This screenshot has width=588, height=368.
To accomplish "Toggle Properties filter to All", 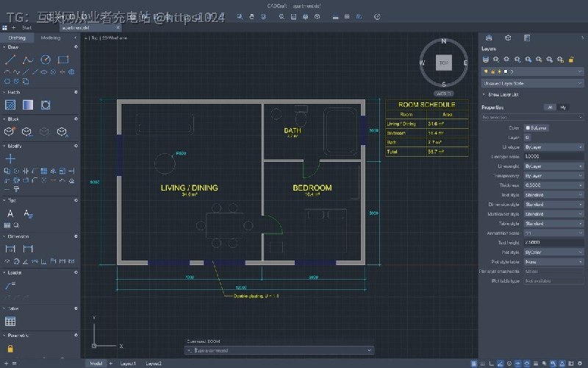I will point(550,107).
